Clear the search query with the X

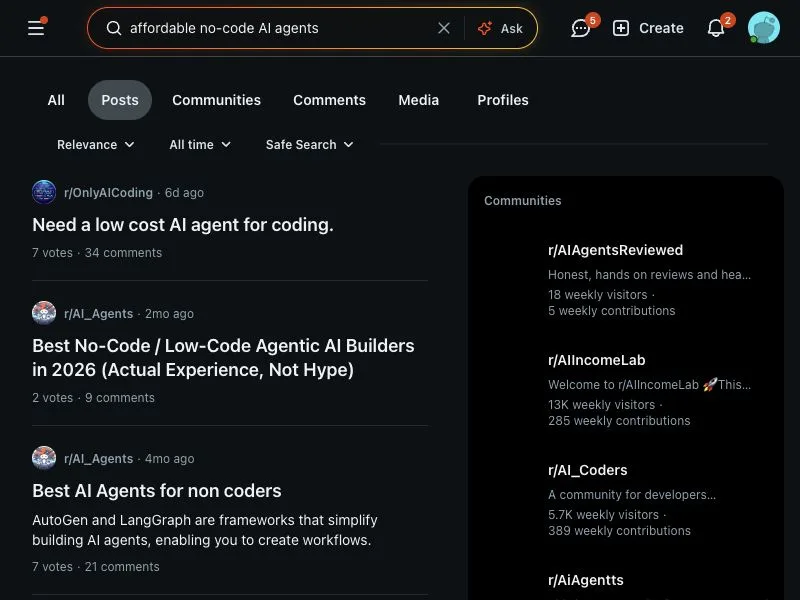coord(444,28)
